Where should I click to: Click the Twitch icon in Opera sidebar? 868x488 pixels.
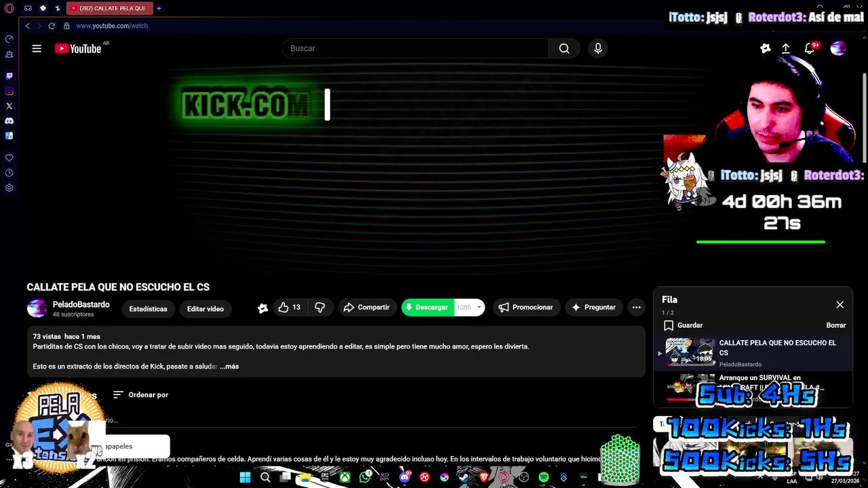9,76
